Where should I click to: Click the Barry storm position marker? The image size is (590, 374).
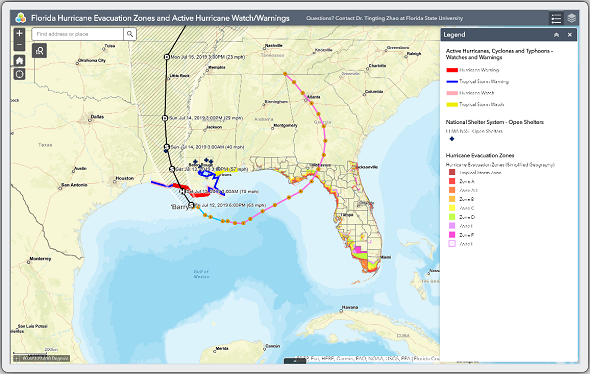coord(191,205)
